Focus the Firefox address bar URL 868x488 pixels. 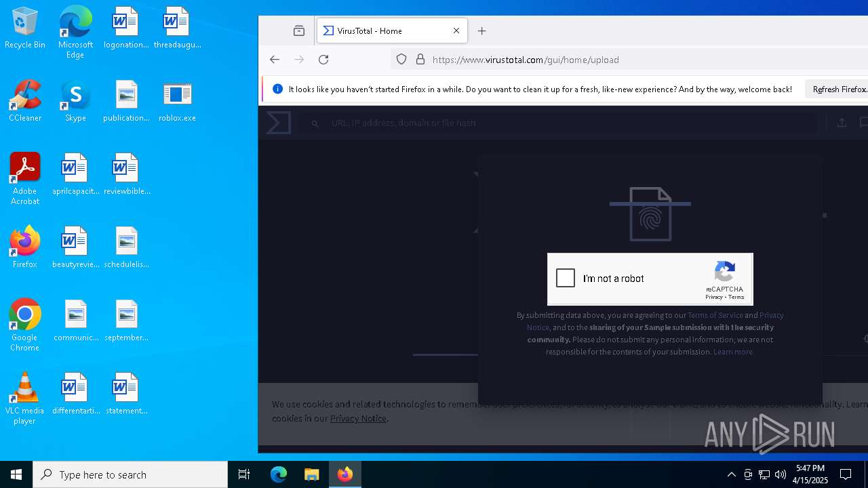526,60
